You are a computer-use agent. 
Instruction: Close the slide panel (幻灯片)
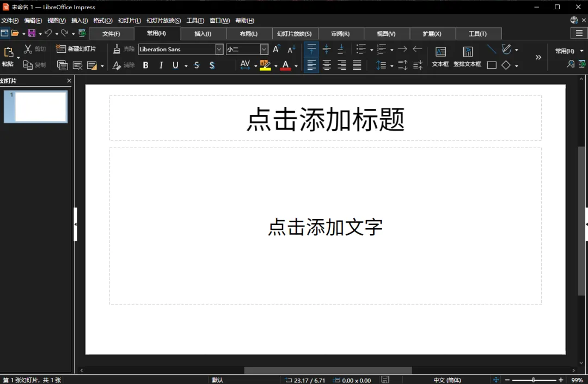tap(69, 81)
